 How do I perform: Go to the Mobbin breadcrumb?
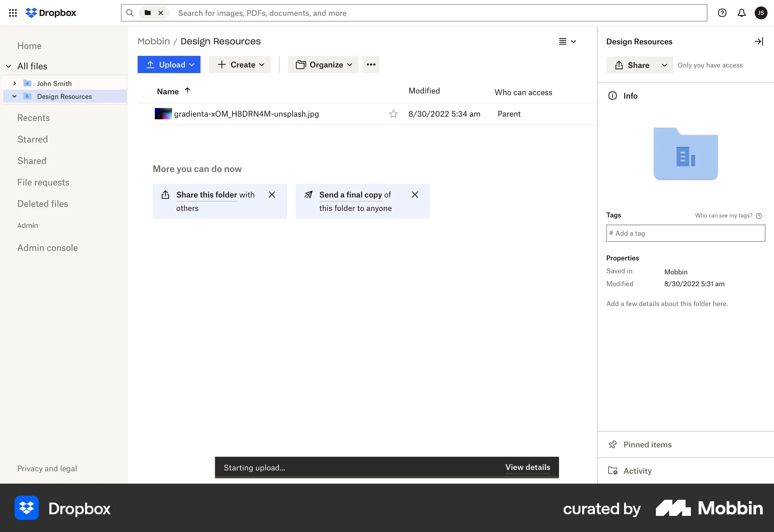pos(154,41)
